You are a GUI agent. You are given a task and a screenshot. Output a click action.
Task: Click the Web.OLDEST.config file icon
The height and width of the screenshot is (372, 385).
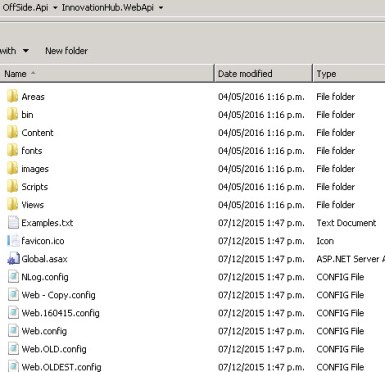coord(13,366)
